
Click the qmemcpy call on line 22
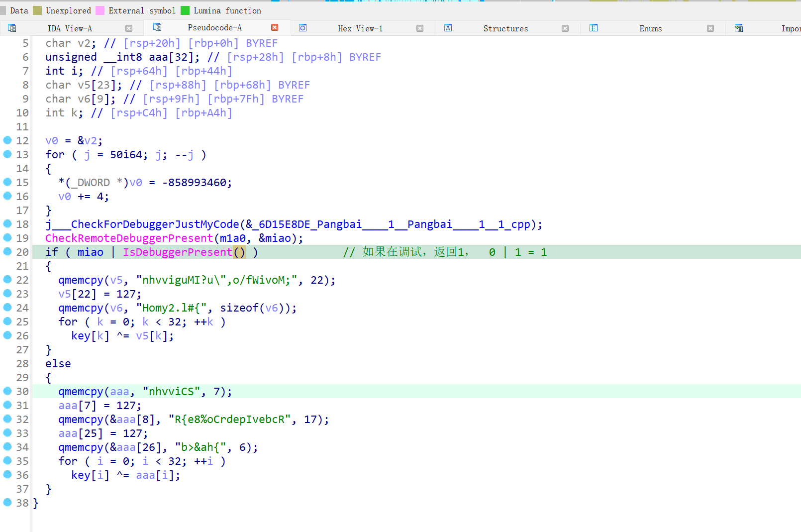tap(81, 280)
